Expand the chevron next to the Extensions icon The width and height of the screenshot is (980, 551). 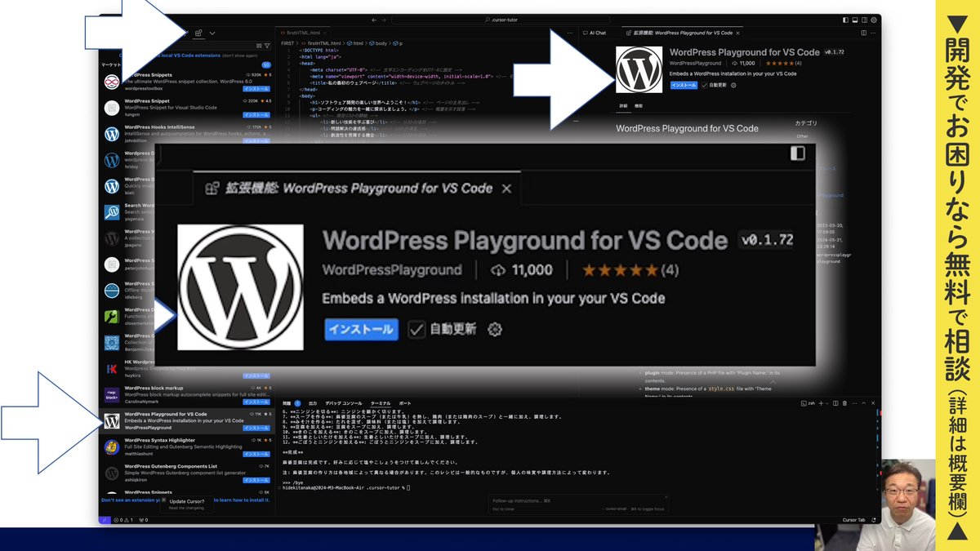pos(212,33)
